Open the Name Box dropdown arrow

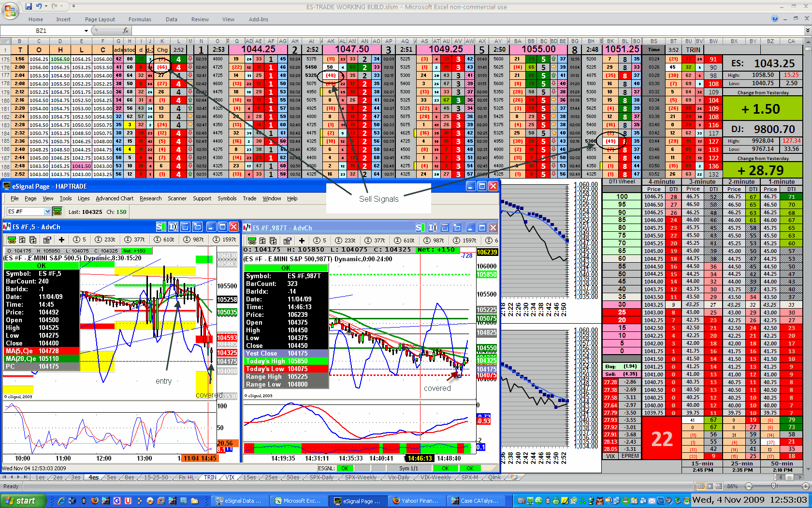87,30
